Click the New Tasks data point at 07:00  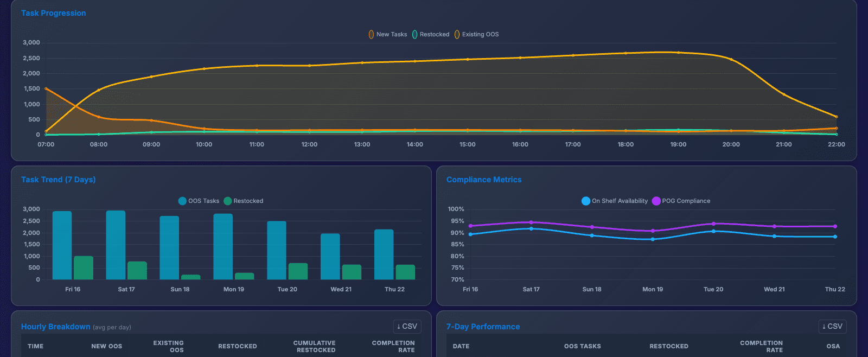click(46, 88)
